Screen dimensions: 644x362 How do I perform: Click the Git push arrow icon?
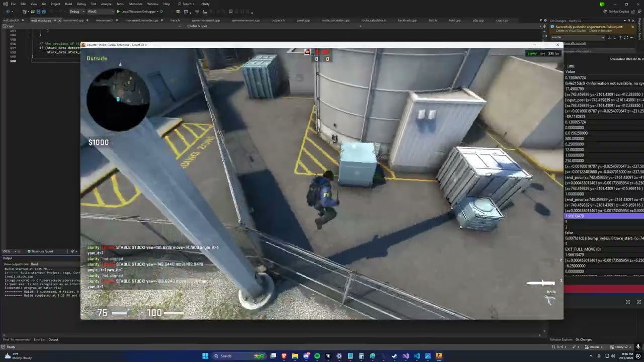coord(620,37)
